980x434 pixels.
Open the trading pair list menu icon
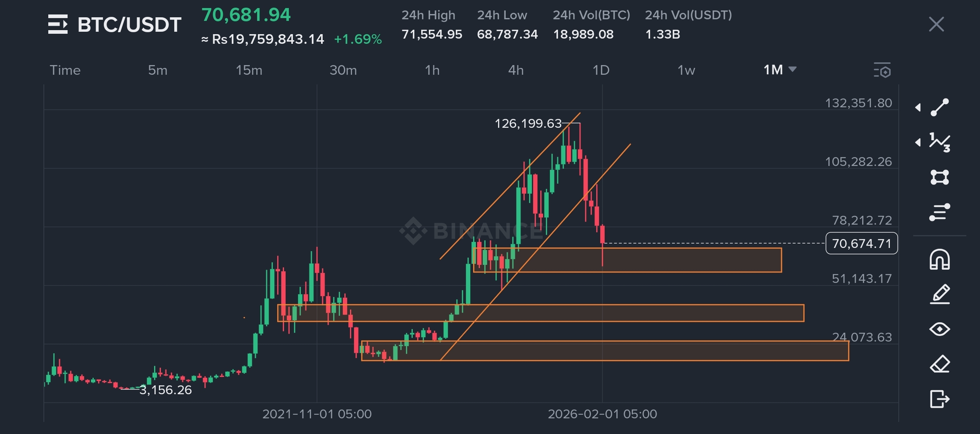(x=58, y=25)
